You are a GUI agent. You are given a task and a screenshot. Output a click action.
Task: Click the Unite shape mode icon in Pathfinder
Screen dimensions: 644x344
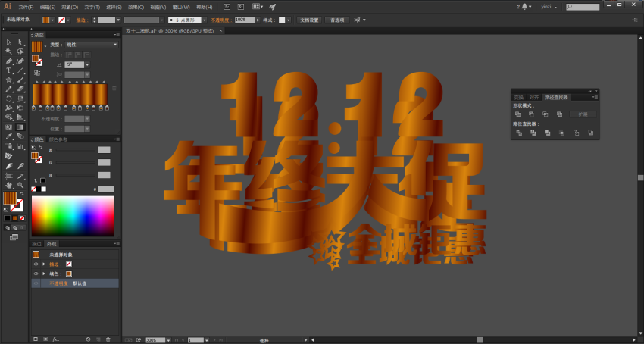tap(518, 114)
